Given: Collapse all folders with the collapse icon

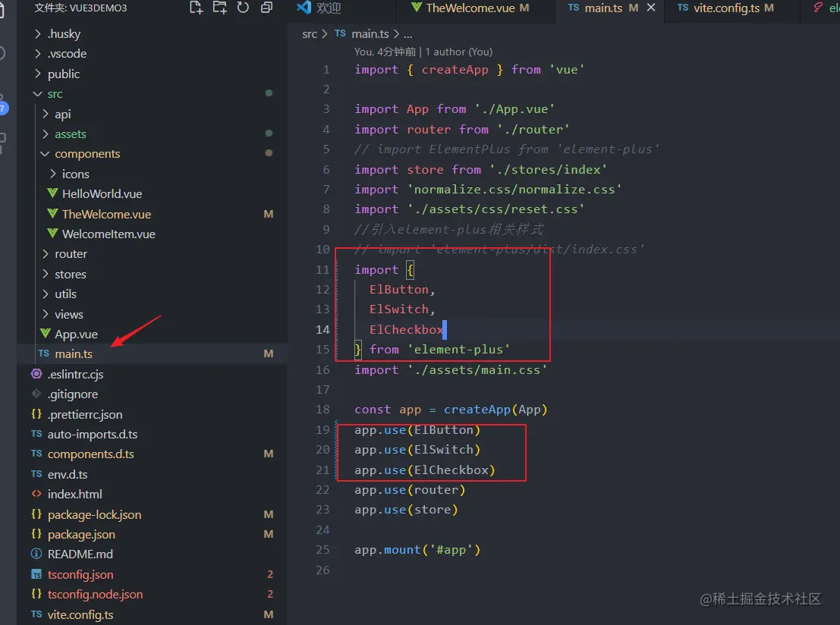Looking at the screenshot, I should pos(266,8).
